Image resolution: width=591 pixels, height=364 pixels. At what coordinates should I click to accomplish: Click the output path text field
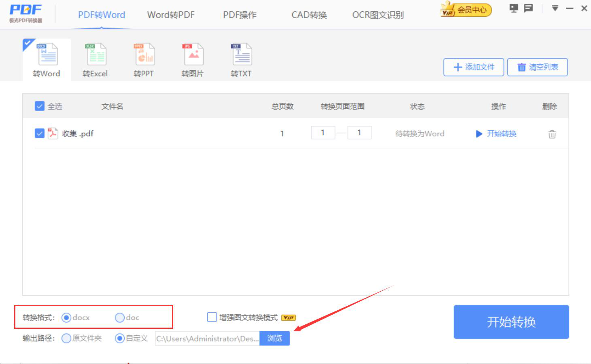pyautogui.click(x=207, y=339)
